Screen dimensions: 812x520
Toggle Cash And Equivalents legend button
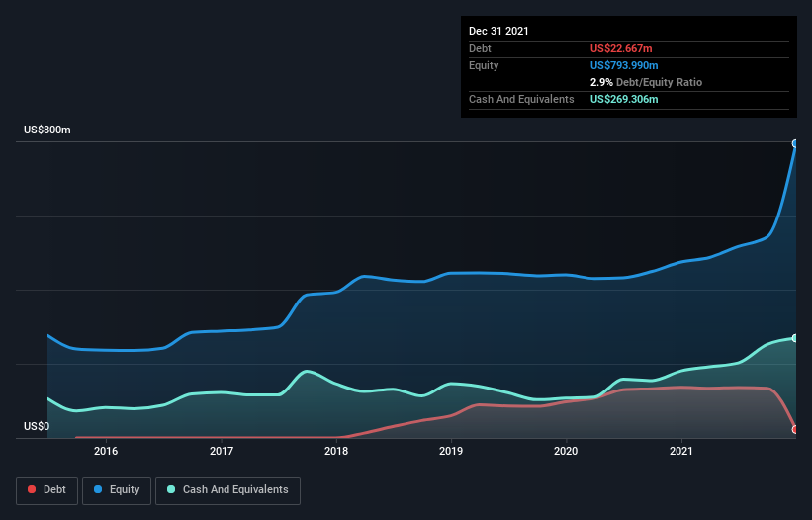point(227,490)
